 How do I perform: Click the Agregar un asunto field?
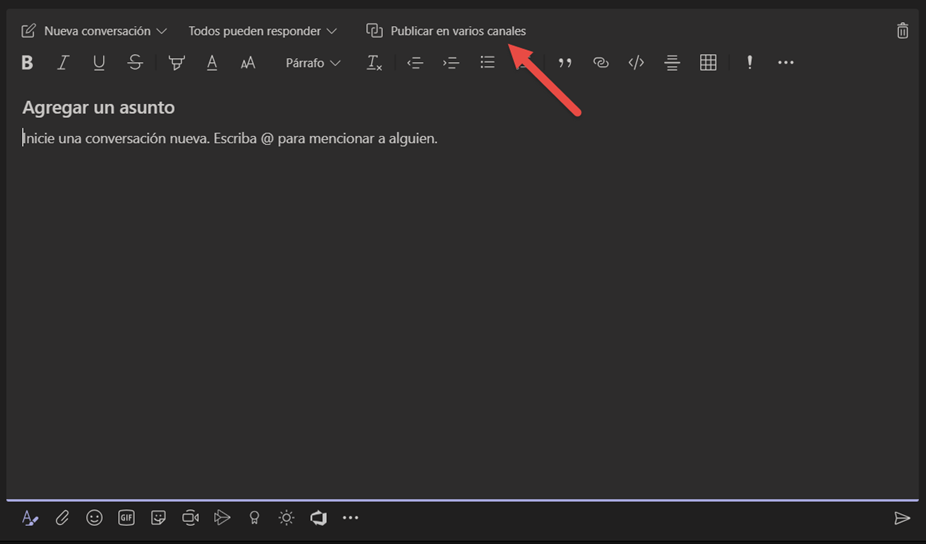99,108
